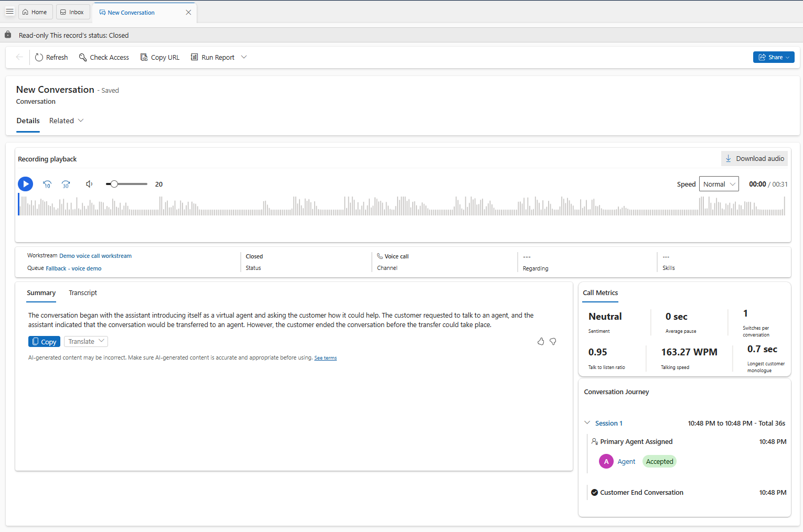This screenshot has height=532, width=803.
Task: Expand the Translate dropdown
Action: (x=86, y=341)
